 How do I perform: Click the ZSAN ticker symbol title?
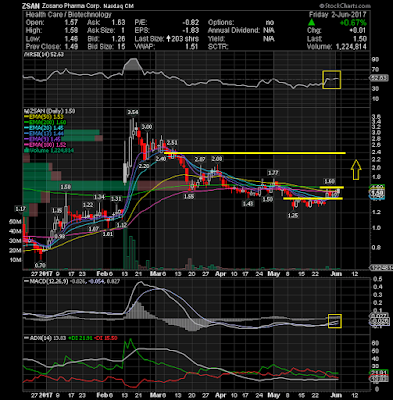(30, 6)
